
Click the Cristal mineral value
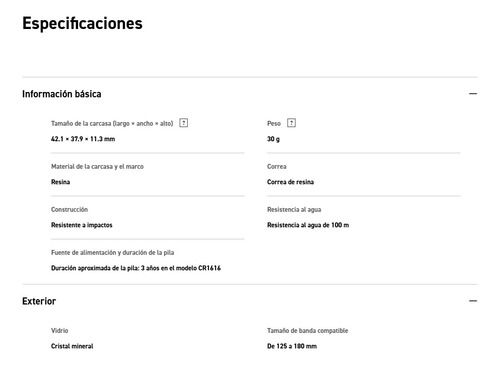coord(72,346)
